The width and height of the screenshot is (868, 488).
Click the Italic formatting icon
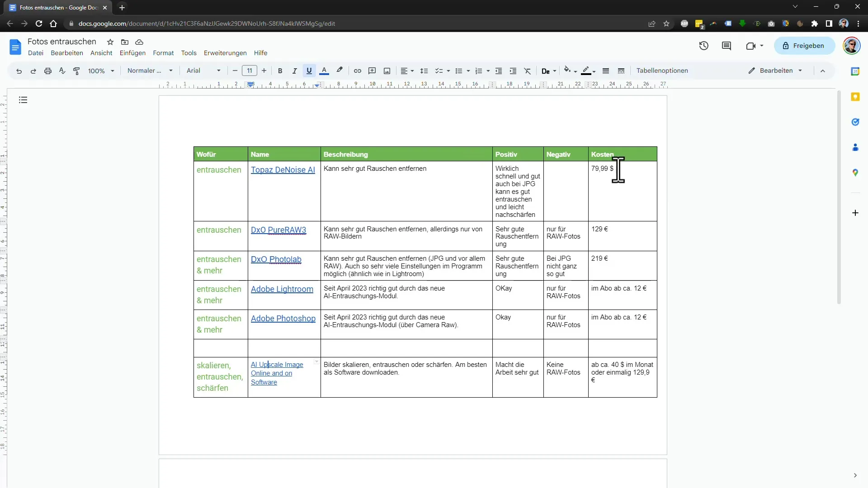(294, 70)
